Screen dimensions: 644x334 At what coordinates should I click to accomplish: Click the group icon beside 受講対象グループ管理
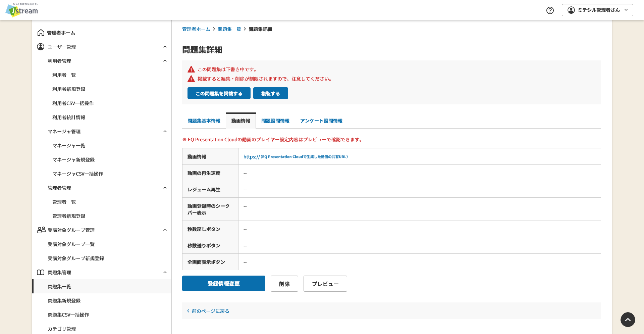click(41, 230)
